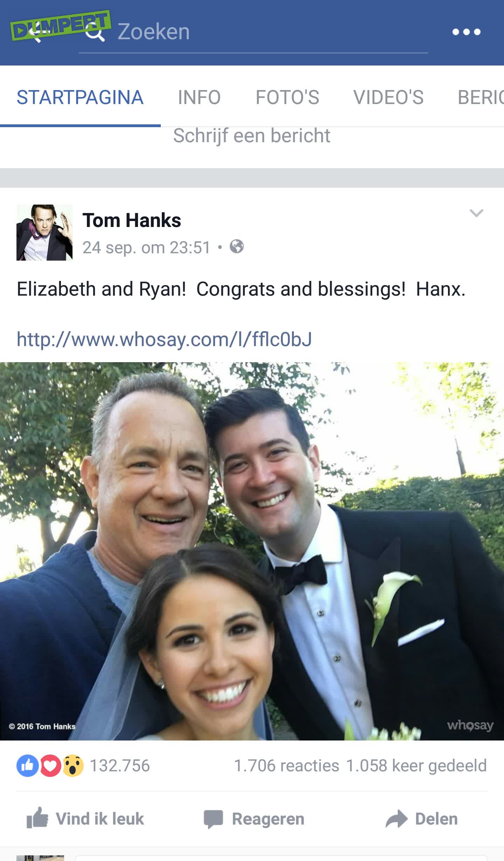Click the Tom Hanks page name
The width and height of the screenshot is (504, 861).
[132, 220]
